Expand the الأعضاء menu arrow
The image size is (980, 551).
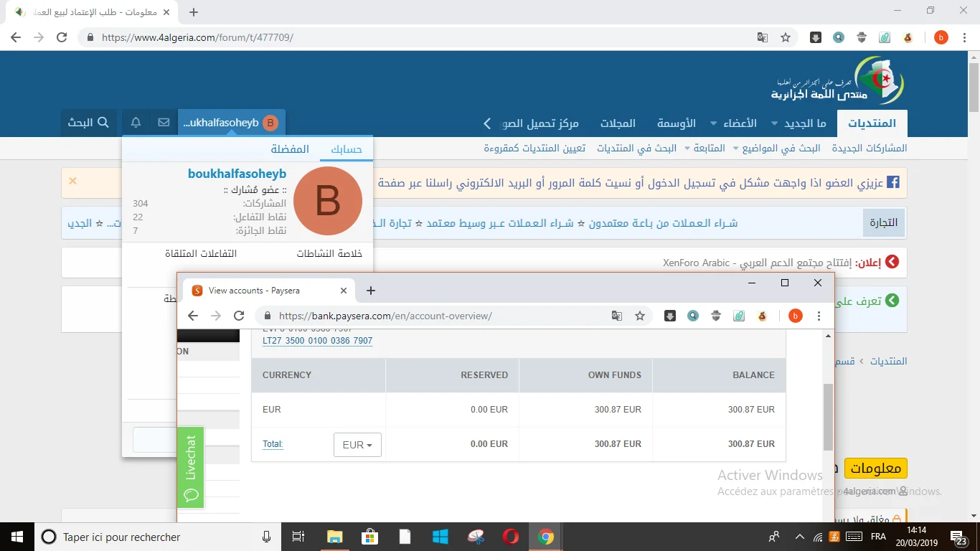pyautogui.click(x=714, y=123)
